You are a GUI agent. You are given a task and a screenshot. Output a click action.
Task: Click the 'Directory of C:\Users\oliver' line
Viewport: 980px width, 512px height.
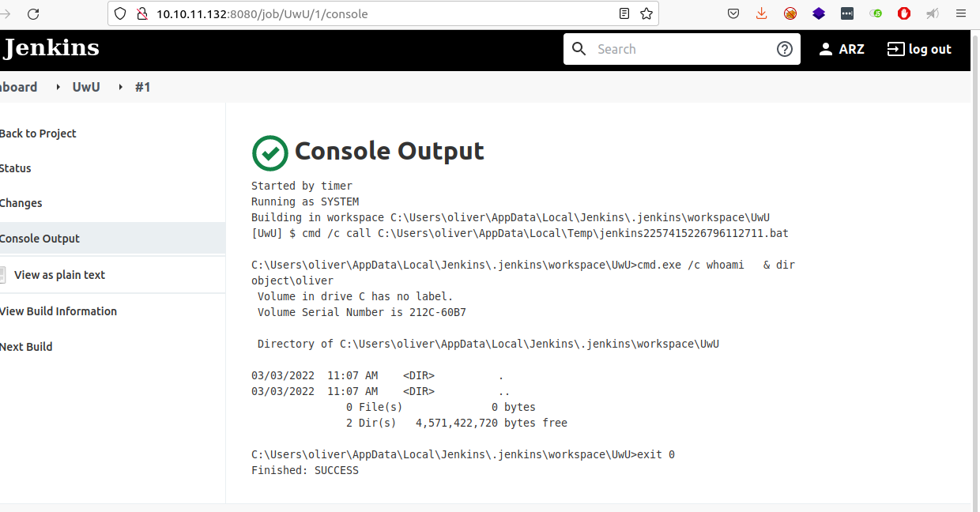pos(488,344)
